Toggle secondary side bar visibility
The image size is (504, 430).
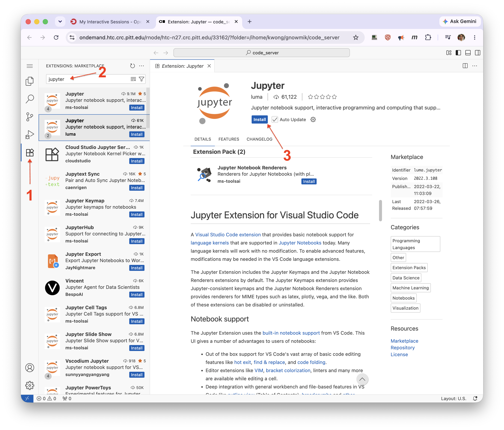point(477,53)
